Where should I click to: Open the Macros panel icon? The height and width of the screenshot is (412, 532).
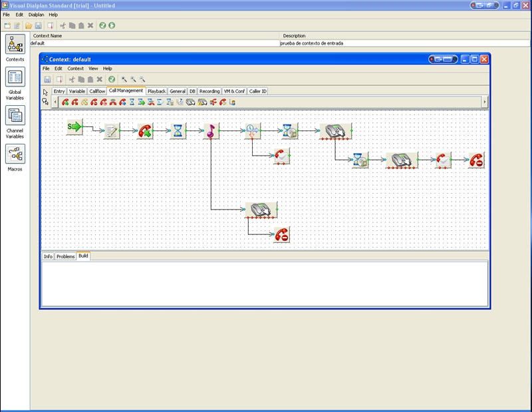(x=15, y=154)
